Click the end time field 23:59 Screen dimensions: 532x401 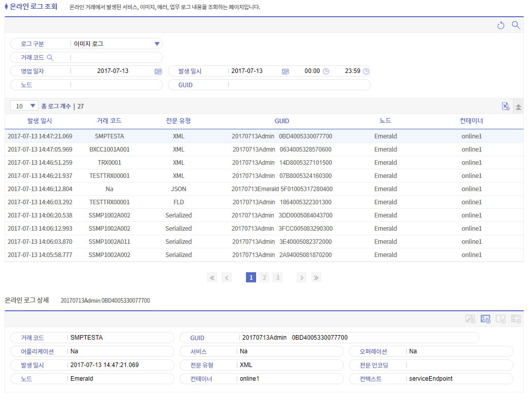[352, 71]
